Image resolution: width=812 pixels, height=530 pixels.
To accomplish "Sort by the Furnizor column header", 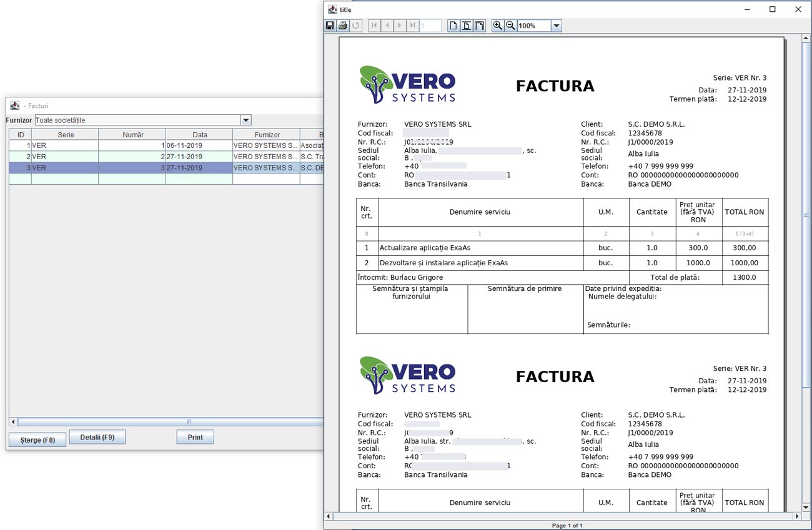I will (267, 134).
